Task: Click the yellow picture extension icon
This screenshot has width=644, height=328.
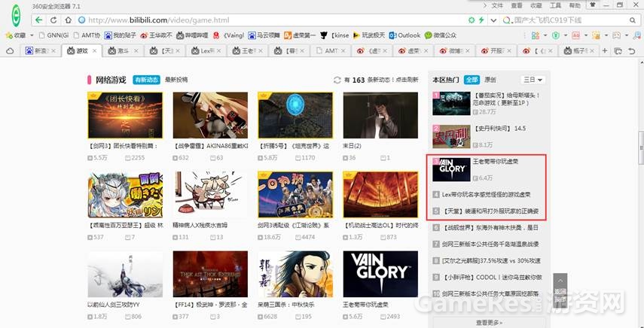Action: pos(596,35)
